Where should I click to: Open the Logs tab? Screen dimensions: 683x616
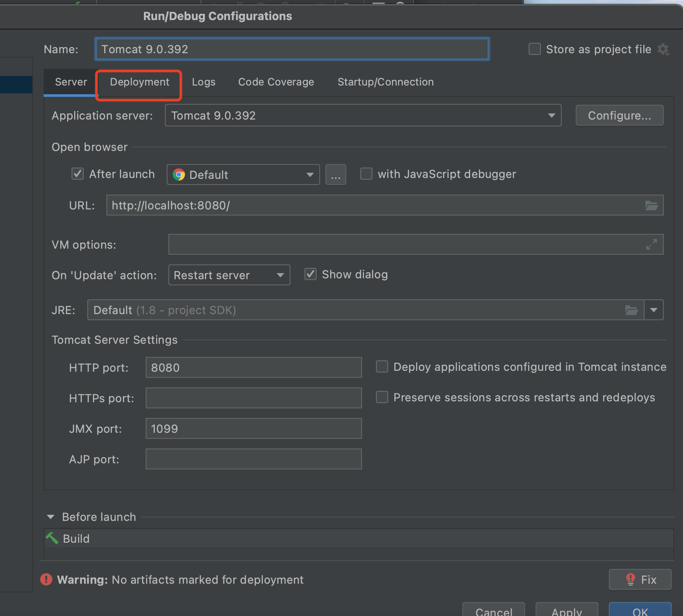pos(204,82)
